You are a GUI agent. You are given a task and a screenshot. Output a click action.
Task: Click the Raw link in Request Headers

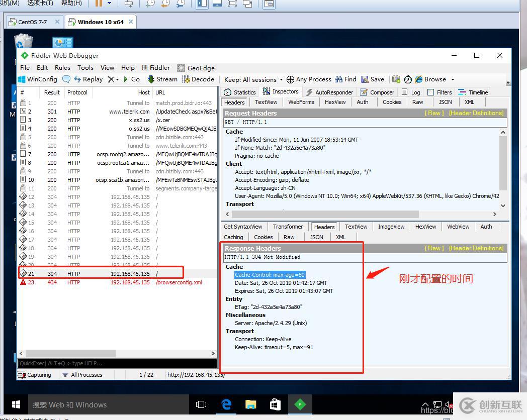(x=434, y=113)
